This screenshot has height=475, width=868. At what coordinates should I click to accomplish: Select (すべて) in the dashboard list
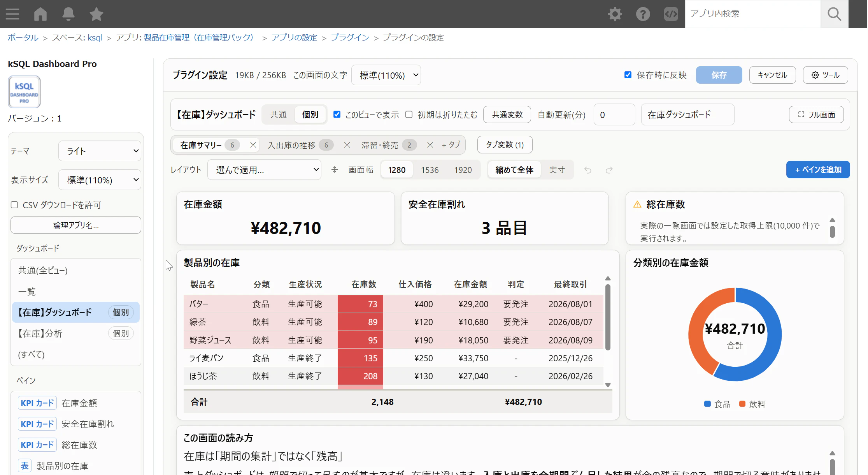[76, 354]
